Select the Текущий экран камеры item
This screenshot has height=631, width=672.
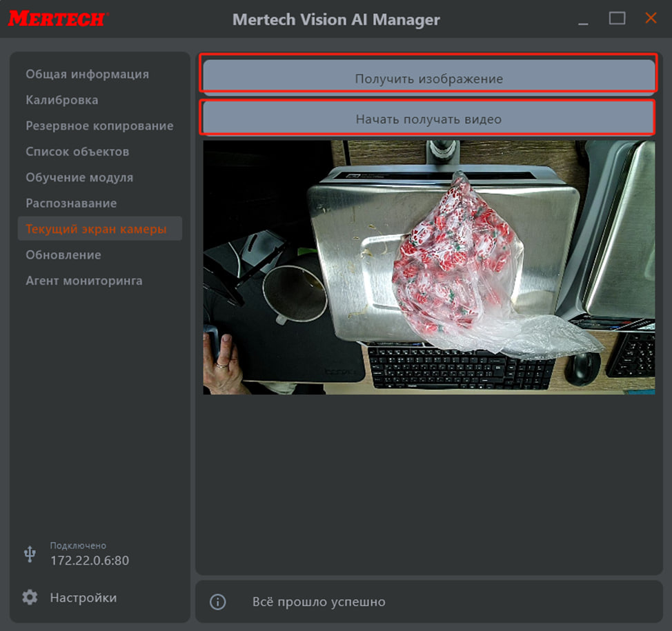tap(96, 229)
